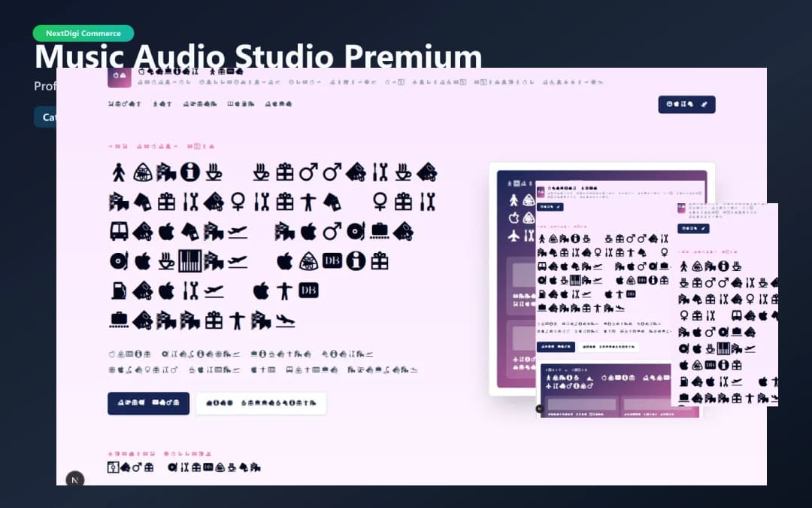This screenshot has width=812, height=508.
Task: Click the gas pump glyph in large hero heading
Action: 119,291
